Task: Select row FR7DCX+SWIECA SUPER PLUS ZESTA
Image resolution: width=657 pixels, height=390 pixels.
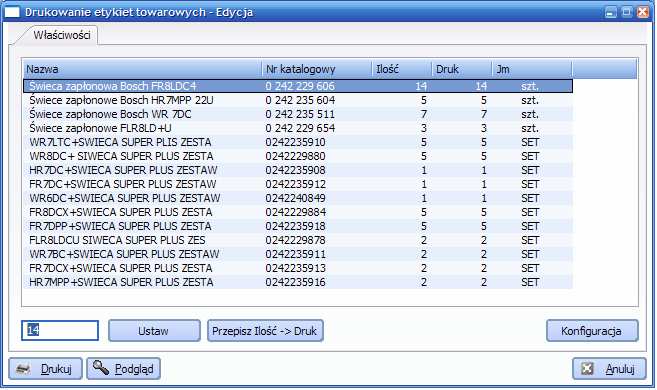Action: [x=298, y=268]
